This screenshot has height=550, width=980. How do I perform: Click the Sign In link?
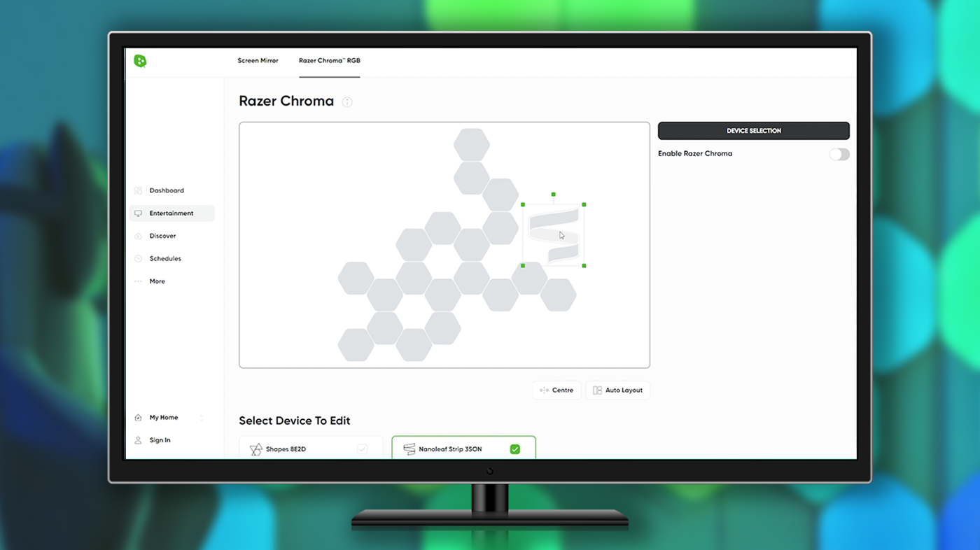click(160, 440)
